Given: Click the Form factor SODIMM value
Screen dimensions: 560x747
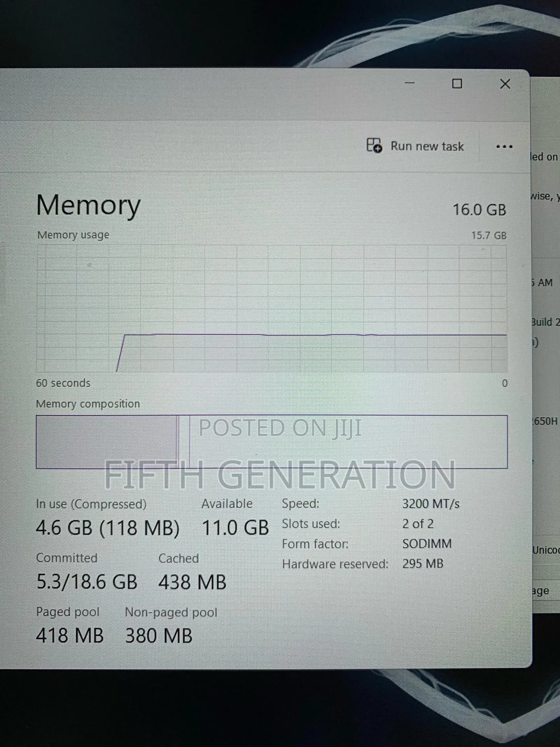Looking at the screenshot, I should [x=427, y=544].
